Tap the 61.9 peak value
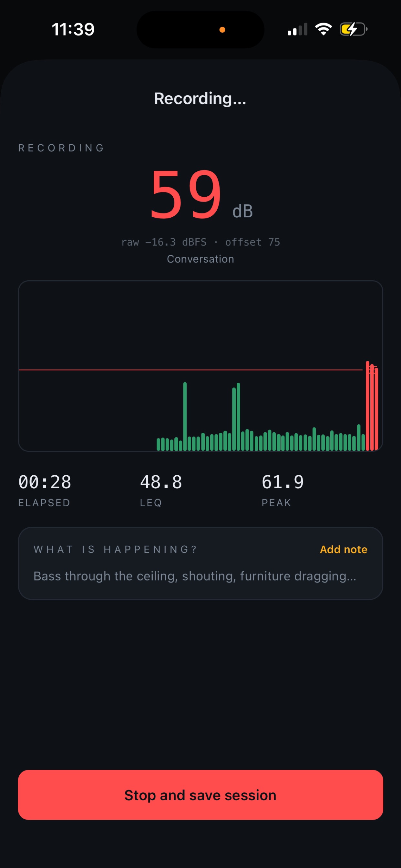 [x=283, y=482]
